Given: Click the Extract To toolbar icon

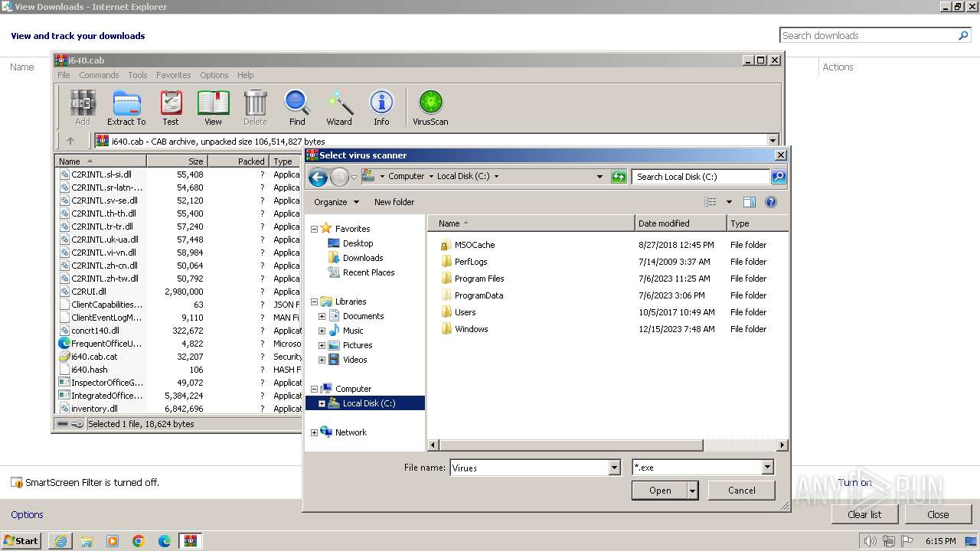Looking at the screenshot, I should pos(126,108).
